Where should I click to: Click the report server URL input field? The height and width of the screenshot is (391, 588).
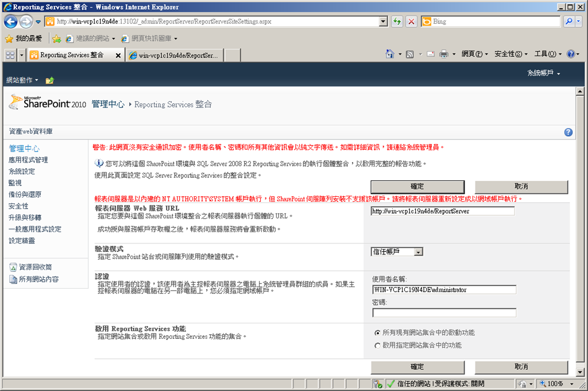(x=443, y=211)
